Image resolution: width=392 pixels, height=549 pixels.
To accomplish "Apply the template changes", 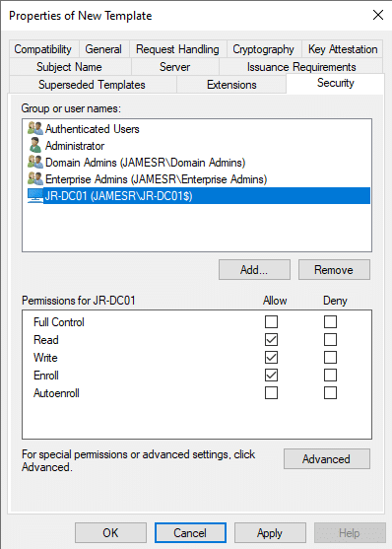I will pos(270,533).
